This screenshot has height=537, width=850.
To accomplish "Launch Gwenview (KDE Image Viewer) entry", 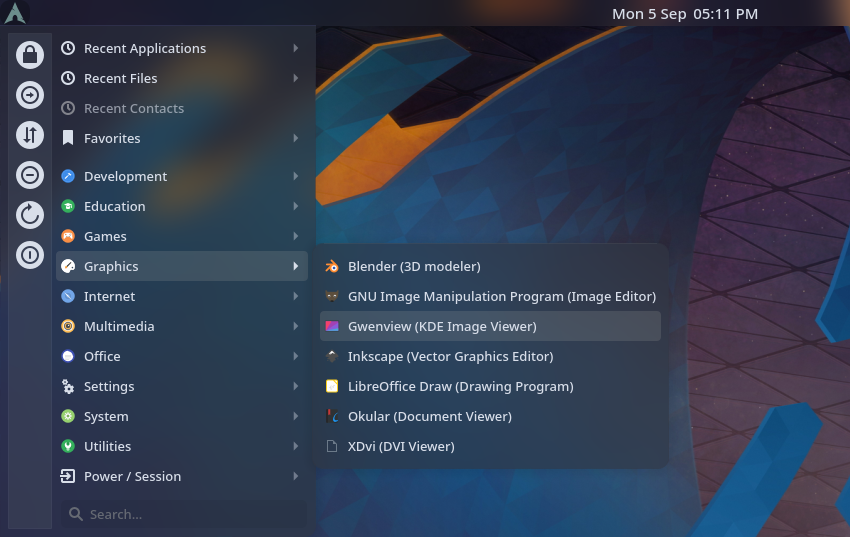I will tap(490, 326).
